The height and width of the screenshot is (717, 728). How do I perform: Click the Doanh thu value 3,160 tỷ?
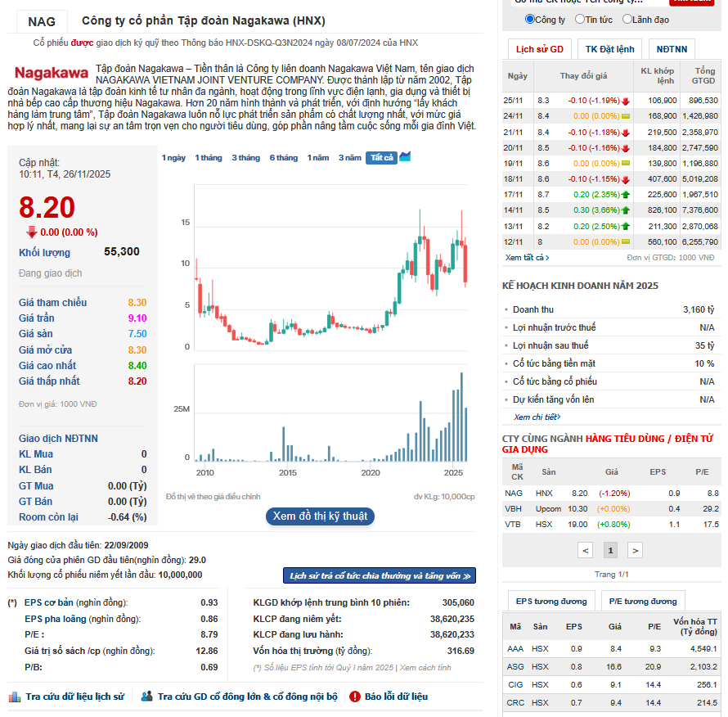[699, 310]
